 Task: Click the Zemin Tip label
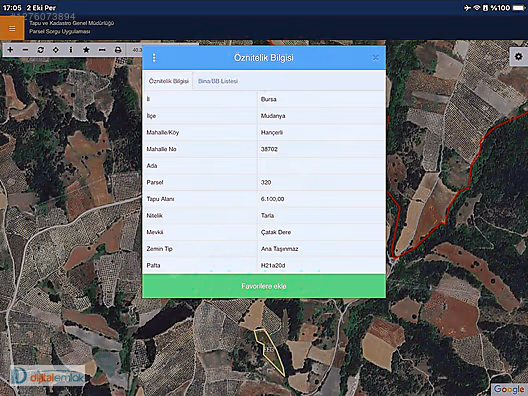159,249
